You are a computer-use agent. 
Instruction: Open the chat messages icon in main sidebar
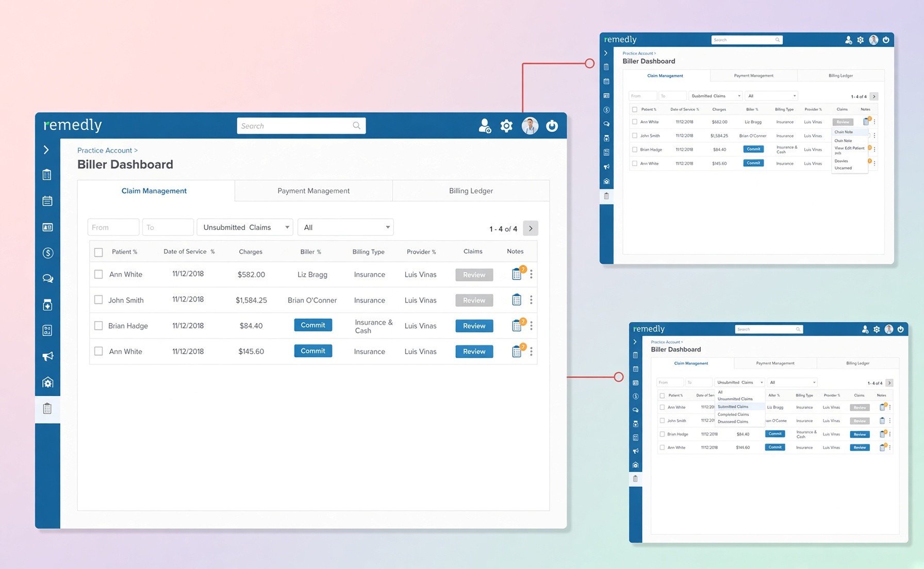47,279
